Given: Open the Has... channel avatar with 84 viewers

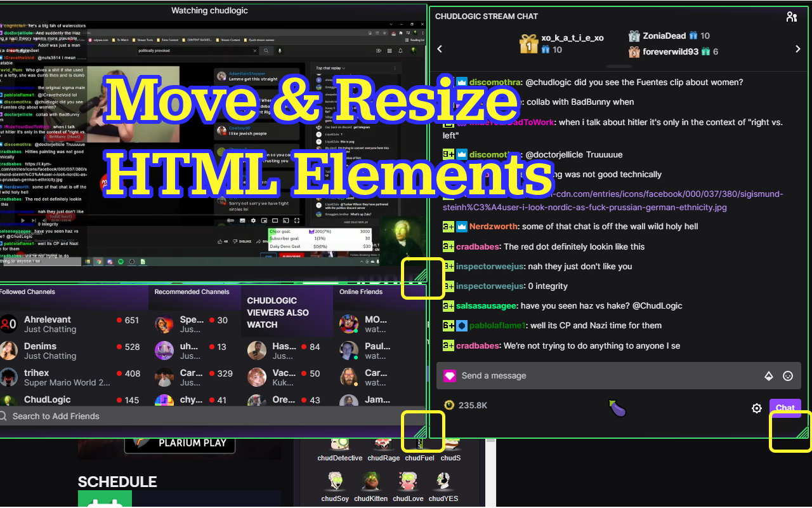Looking at the screenshot, I should point(257,351).
